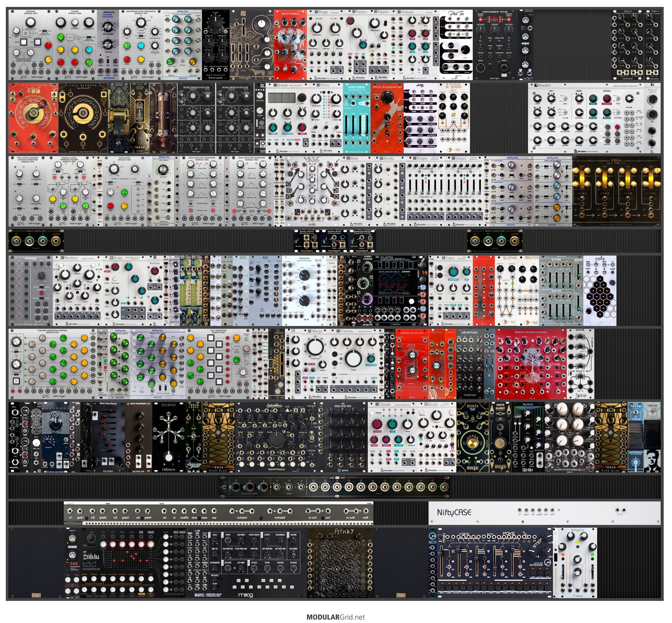This screenshot has height=623, width=672.
Task: Select the Maths module
Action: [x=313, y=191]
